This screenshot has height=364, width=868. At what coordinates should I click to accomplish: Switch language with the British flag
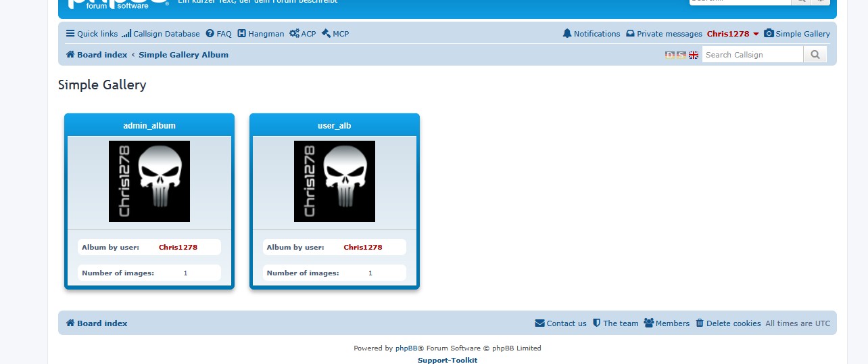(694, 55)
